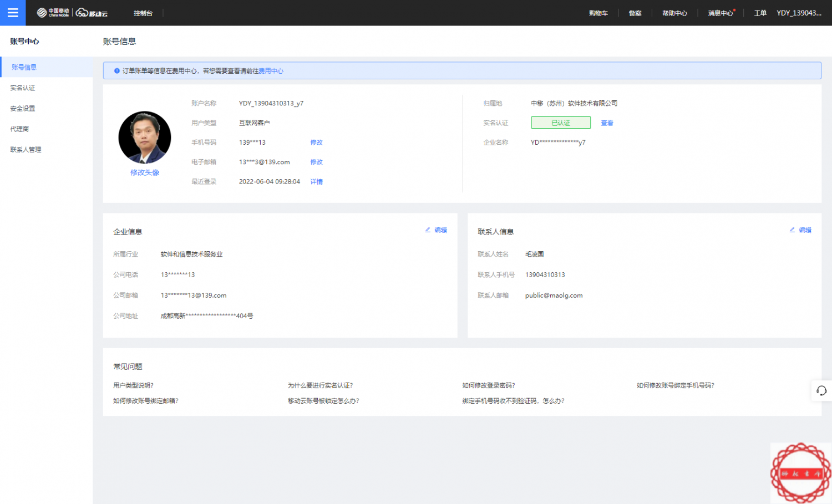Open 消息中心 notifications

pos(721,13)
